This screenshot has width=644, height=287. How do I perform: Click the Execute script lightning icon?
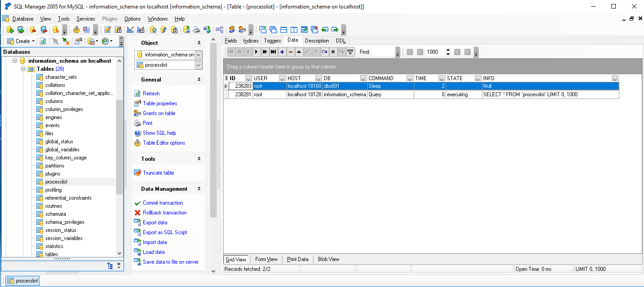pyautogui.click(x=163, y=30)
